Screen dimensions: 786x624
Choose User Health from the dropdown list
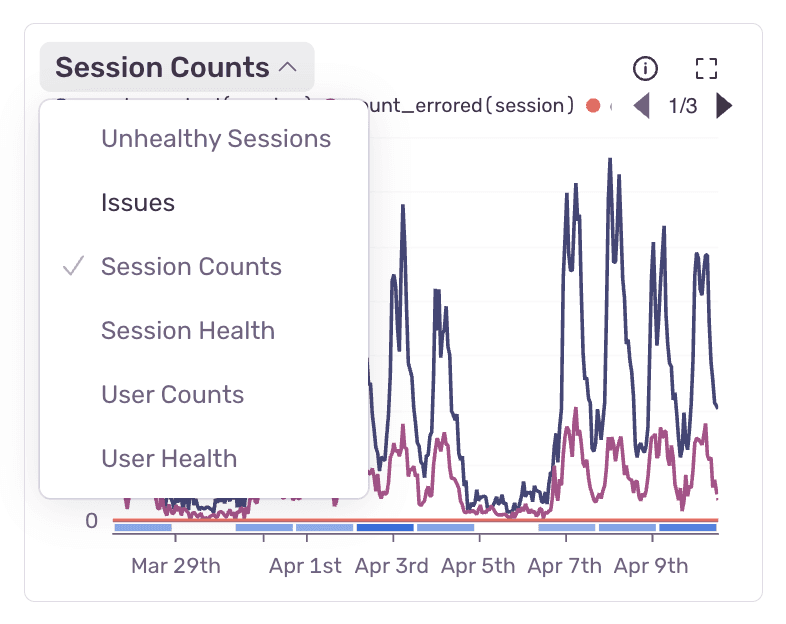(169, 459)
